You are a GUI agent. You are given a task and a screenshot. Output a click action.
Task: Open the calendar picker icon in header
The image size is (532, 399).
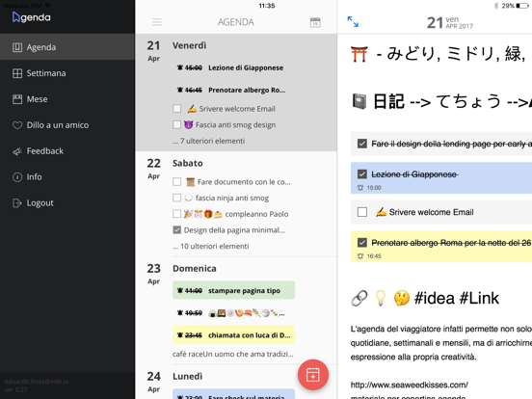(x=315, y=22)
